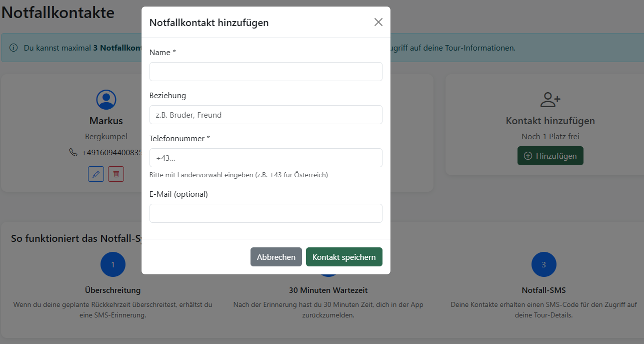Select the Telefonnummer input field
644x344 pixels.
265,158
